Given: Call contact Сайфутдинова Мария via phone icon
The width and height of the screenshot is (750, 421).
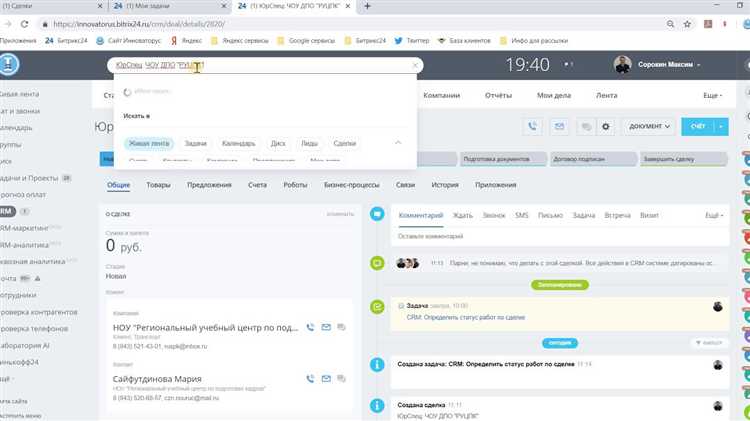Looking at the screenshot, I should pos(310,379).
